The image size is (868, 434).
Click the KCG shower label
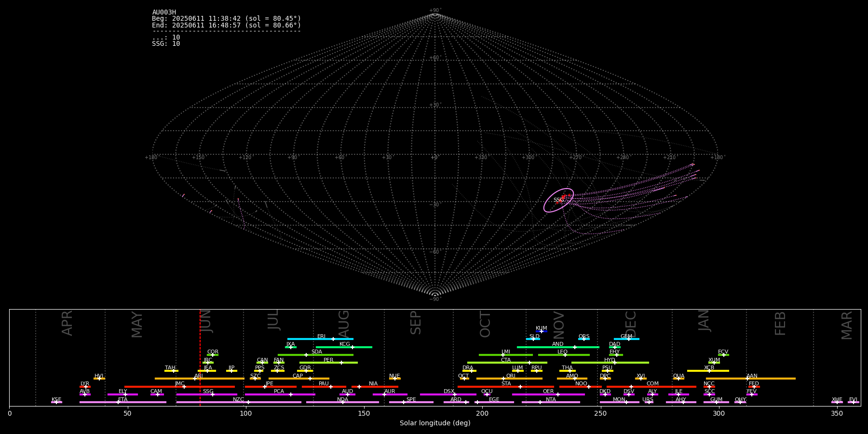tap(344, 344)
